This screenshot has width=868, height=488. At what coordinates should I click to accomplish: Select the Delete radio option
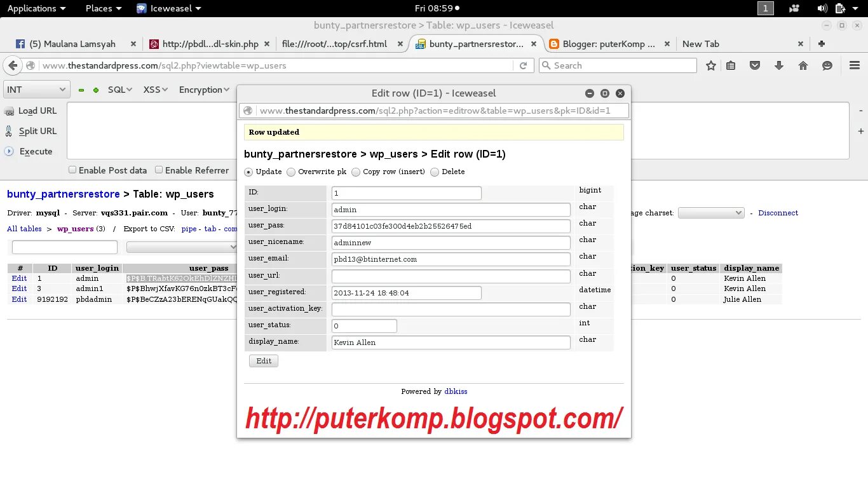[435, 172]
